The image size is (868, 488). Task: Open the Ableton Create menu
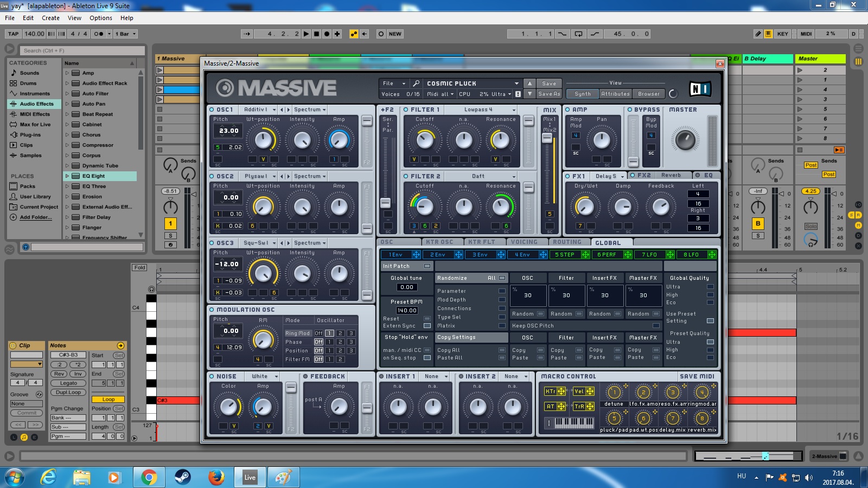[50, 18]
